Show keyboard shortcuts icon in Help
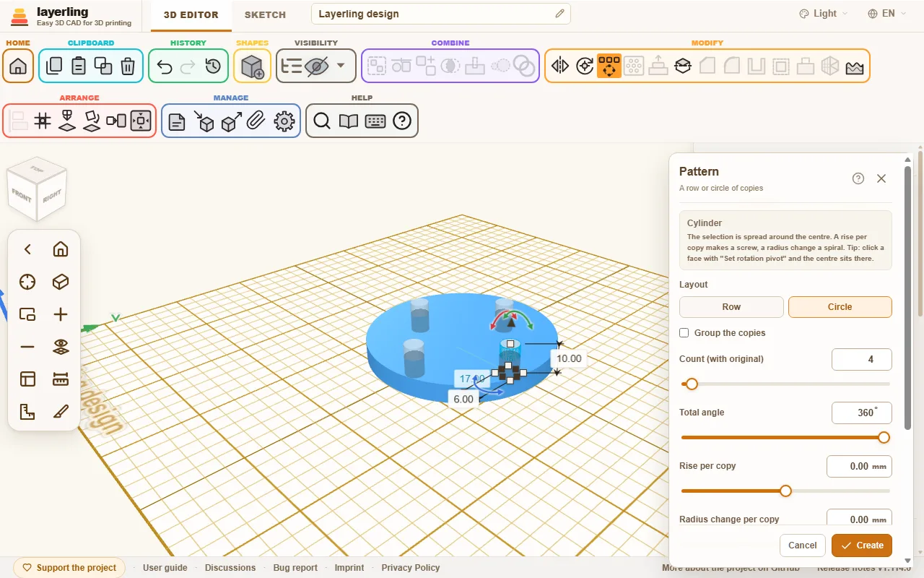This screenshot has width=924, height=578. pos(375,121)
